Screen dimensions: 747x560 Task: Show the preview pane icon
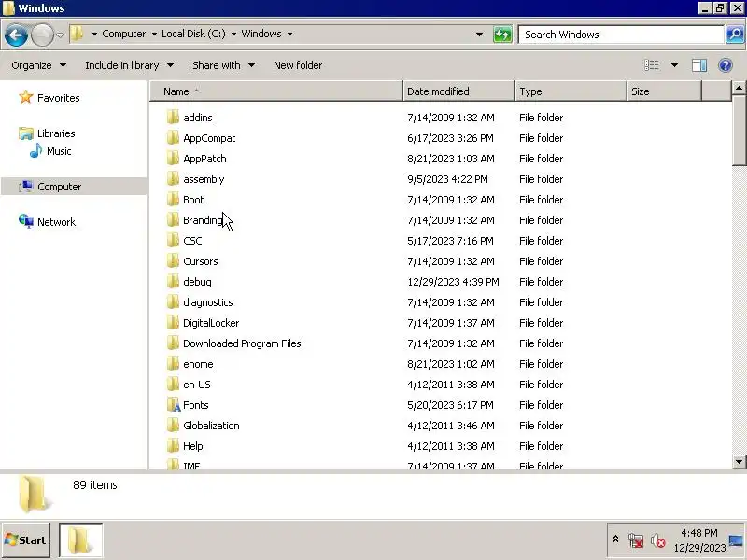pyautogui.click(x=698, y=65)
